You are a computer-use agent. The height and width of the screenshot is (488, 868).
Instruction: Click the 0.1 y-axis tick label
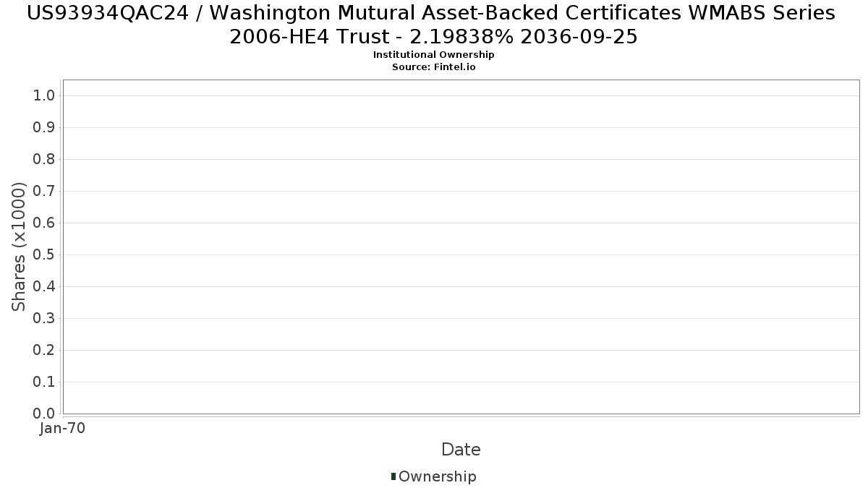pos(45,382)
